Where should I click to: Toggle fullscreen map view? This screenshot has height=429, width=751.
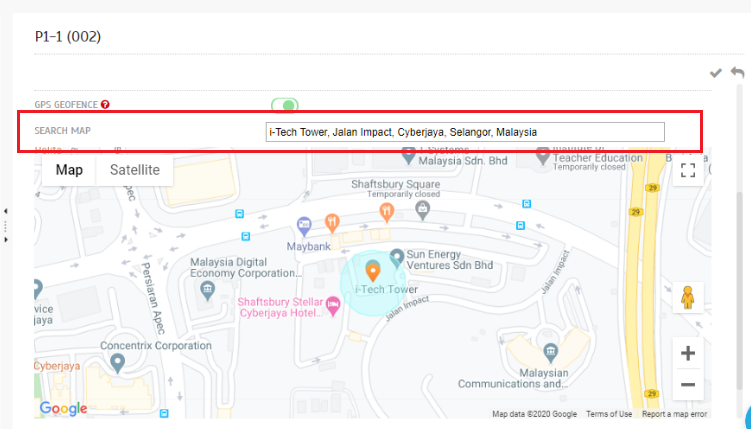pyautogui.click(x=688, y=170)
